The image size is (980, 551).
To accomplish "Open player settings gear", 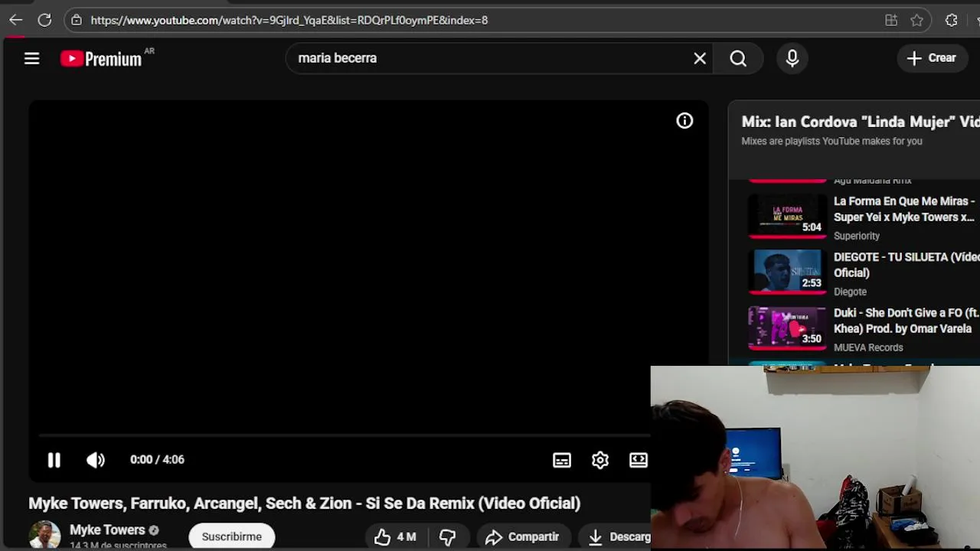I will coord(600,460).
